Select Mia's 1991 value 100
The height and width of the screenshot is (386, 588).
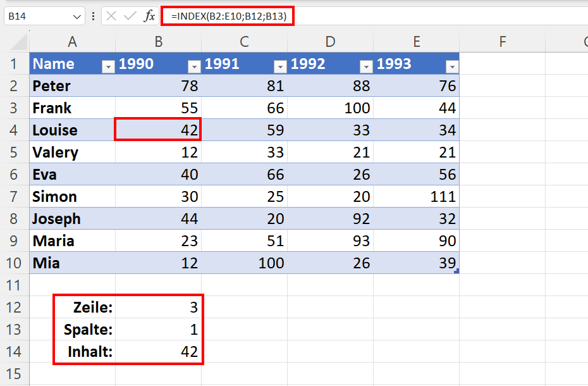[244, 263]
